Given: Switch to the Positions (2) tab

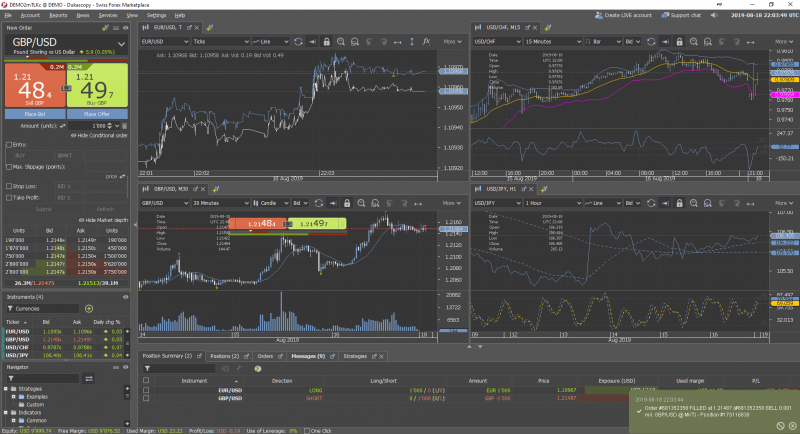Looking at the screenshot, I should coord(224,356).
